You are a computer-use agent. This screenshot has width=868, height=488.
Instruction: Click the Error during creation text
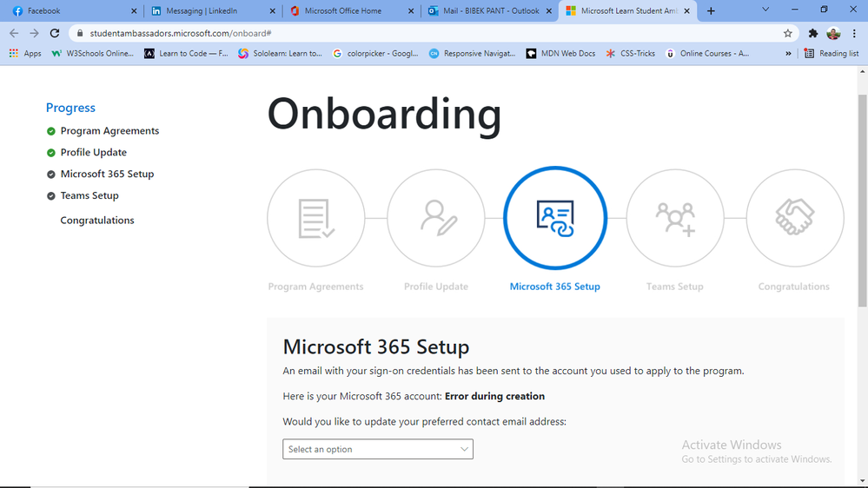pyautogui.click(x=495, y=396)
